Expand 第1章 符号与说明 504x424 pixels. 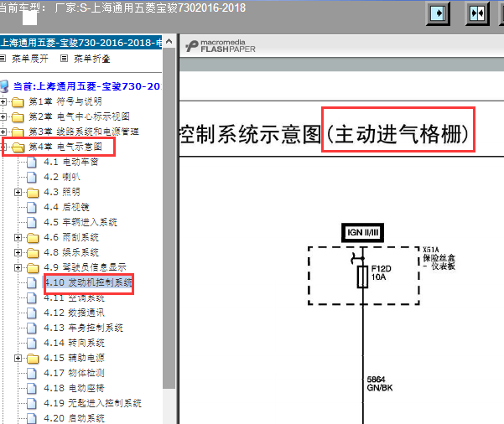[3, 102]
